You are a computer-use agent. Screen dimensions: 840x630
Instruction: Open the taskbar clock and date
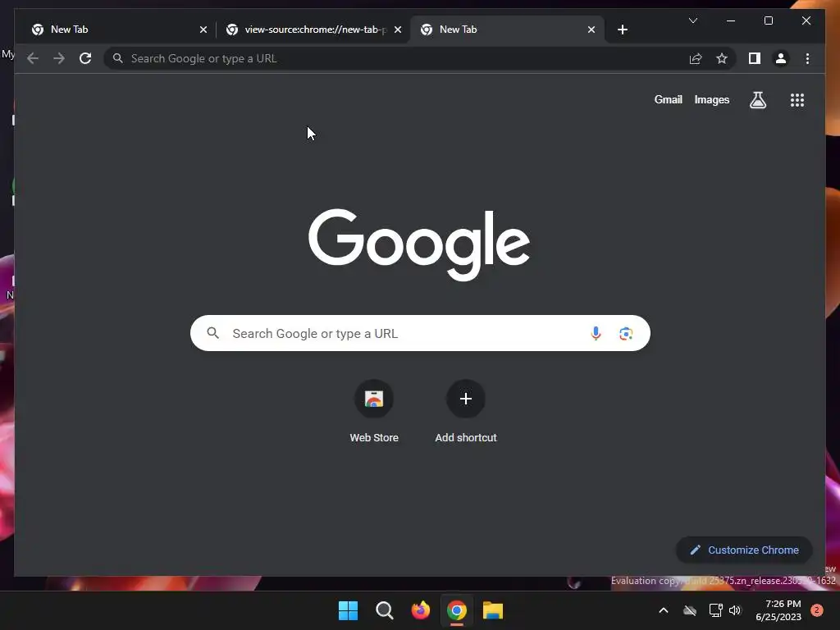778,610
